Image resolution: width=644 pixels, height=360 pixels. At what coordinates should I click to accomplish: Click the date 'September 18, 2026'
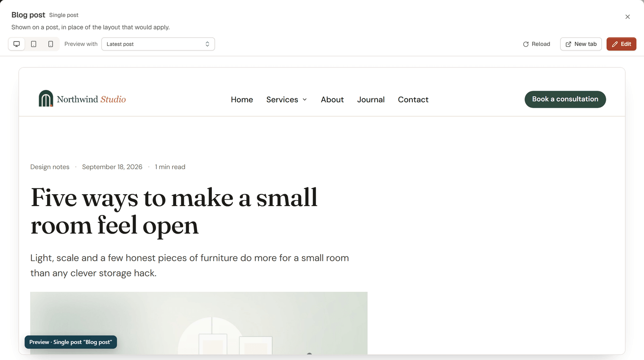pos(112,167)
